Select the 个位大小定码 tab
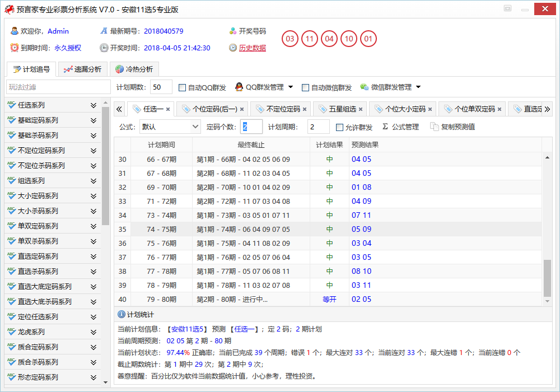560x392 pixels. (x=403, y=109)
